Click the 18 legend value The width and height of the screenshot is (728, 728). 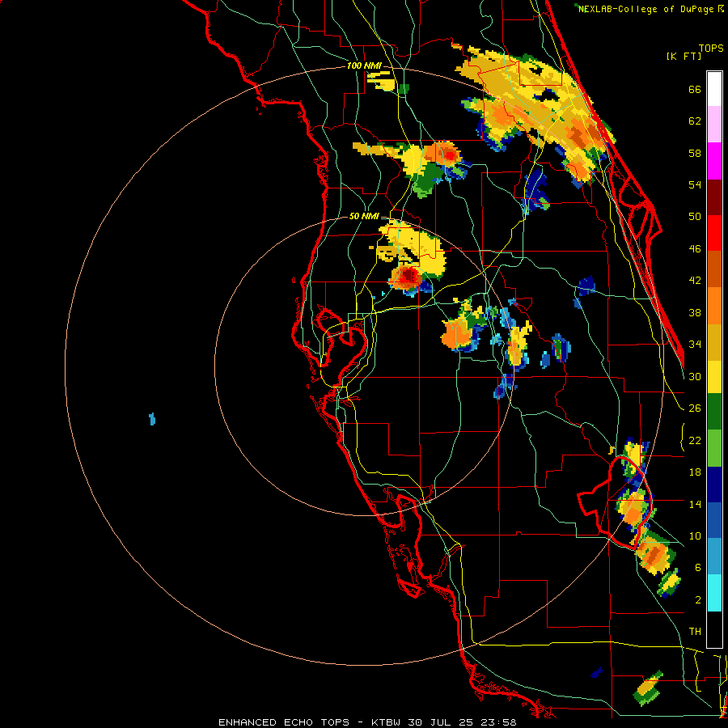[x=695, y=472]
